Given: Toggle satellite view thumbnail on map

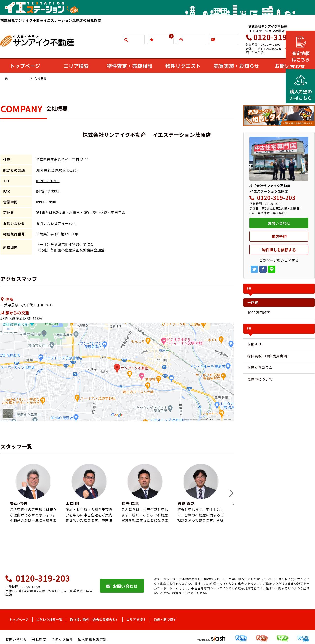Looking at the screenshot, I should (x=8, y=414).
